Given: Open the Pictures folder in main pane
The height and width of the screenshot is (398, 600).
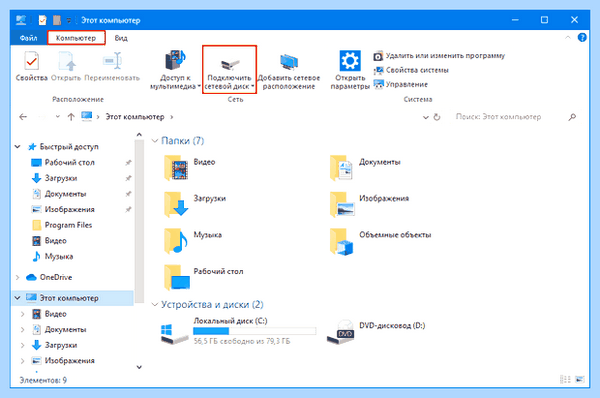Looking at the screenshot, I should point(369,204).
